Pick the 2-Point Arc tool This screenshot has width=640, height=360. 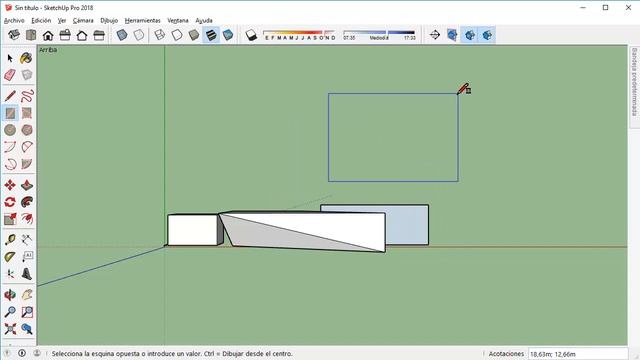27,147
